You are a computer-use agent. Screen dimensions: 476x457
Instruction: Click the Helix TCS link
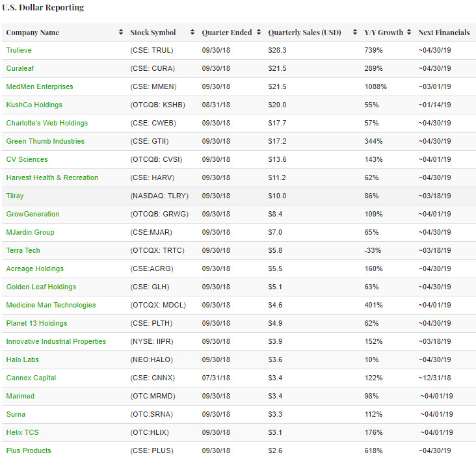(22, 432)
